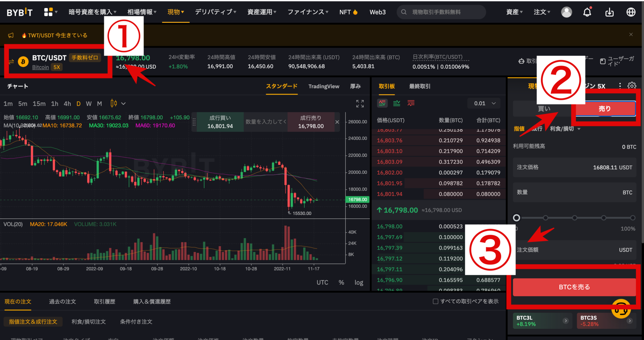Screen dimensions: 644x340
Task: Open the BTC3S arrow
Action: (630, 321)
